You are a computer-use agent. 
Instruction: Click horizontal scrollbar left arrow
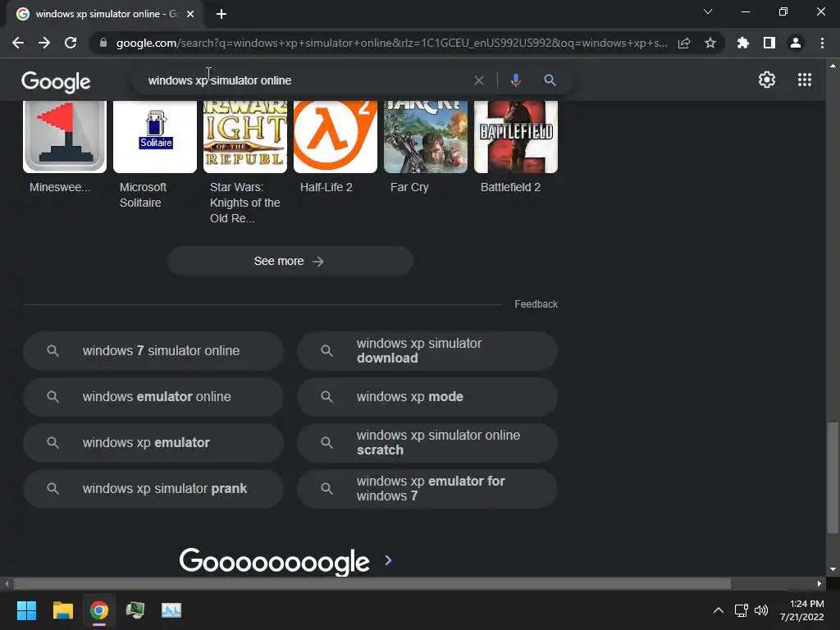coord(7,583)
